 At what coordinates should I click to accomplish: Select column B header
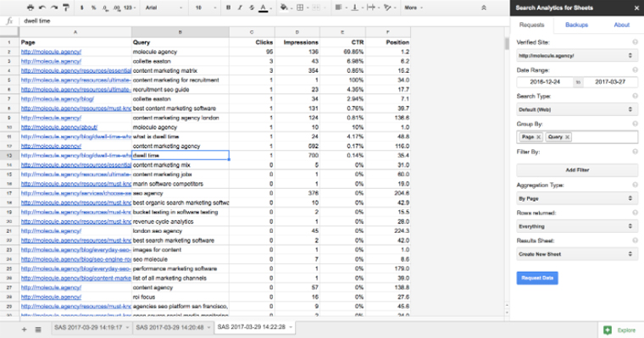pyautogui.click(x=180, y=32)
